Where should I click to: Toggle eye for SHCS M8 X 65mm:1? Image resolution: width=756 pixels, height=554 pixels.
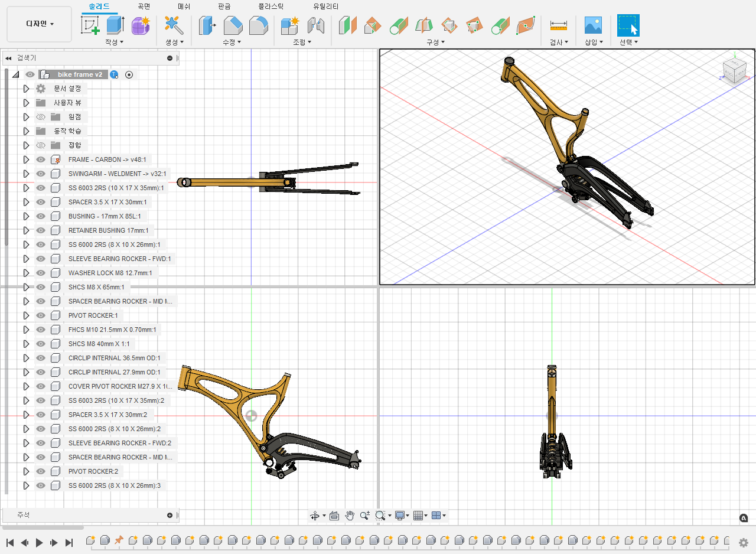(x=41, y=287)
